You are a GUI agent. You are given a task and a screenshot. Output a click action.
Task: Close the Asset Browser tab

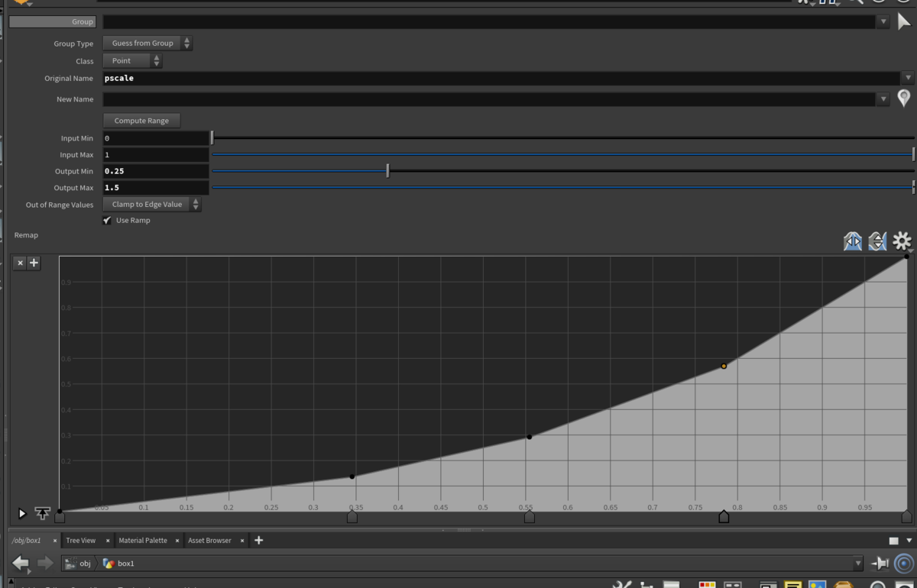(x=242, y=541)
